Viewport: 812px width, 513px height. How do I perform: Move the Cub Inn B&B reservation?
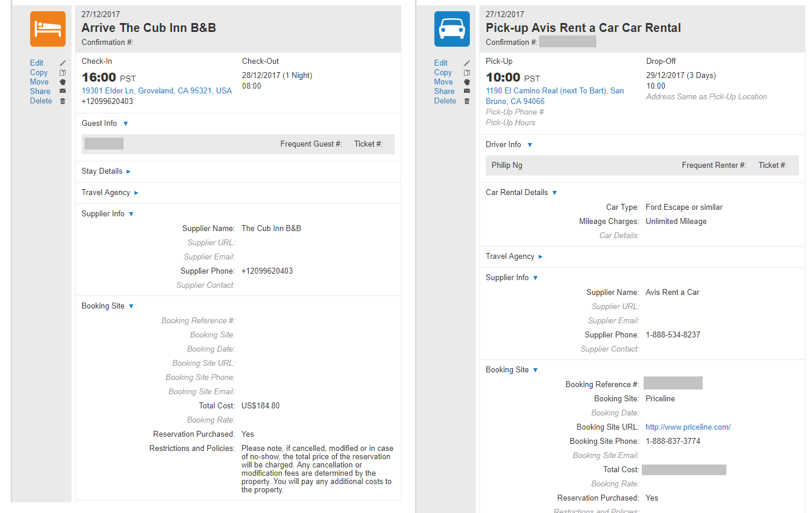tap(40, 82)
